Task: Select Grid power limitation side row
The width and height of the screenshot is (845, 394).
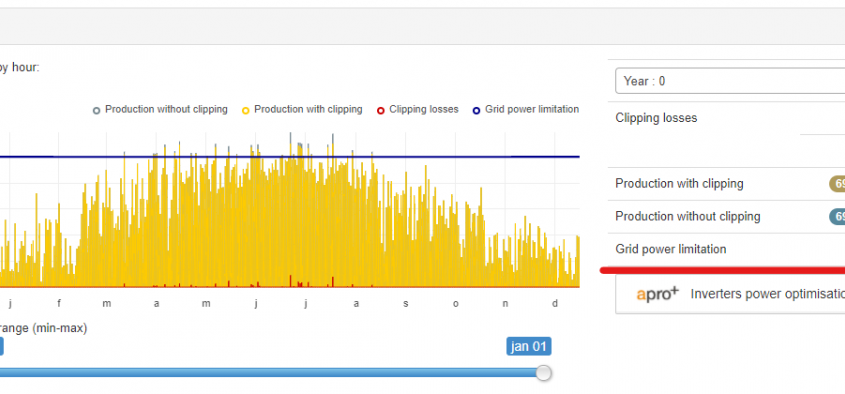Action: [x=726, y=249]
